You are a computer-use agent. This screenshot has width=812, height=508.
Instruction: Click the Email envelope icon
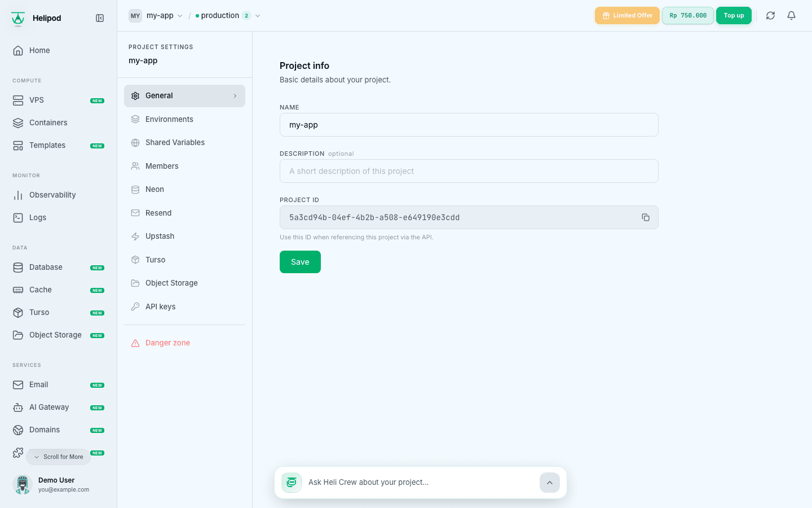tap(18, 384)
